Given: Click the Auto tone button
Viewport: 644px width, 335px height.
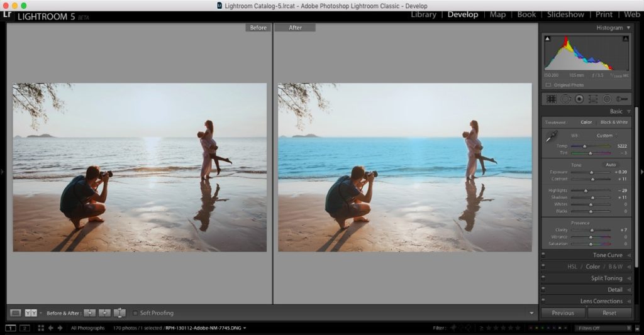Looking at the screenshot, I should 611,165.
